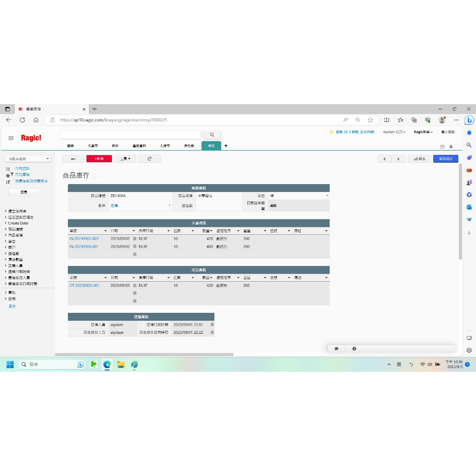Switch to the 入庫單 tab
Screen dimensions: 476x476
pos(165,146)
